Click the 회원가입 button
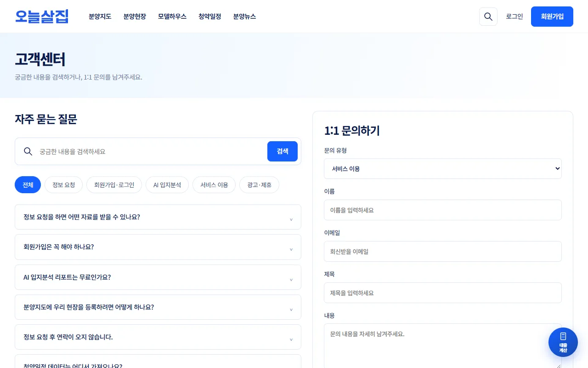Screen dimensions: 588x368 (x=552, y=17)
